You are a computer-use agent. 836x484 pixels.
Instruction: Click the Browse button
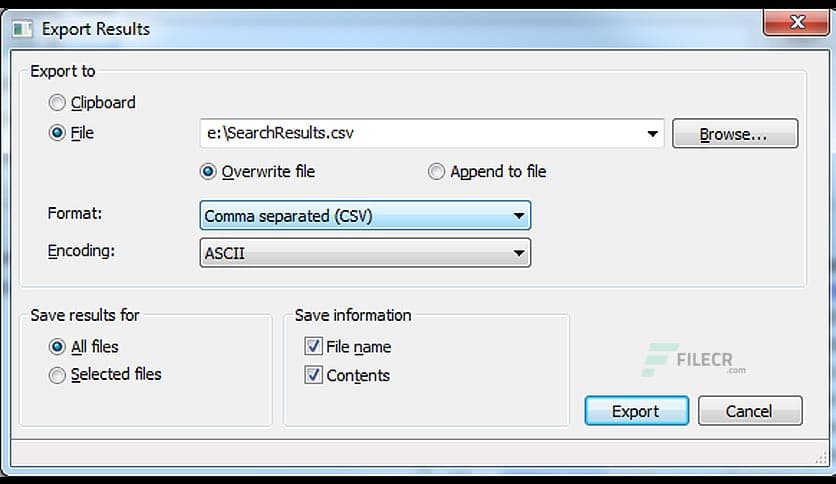(734, 133)
